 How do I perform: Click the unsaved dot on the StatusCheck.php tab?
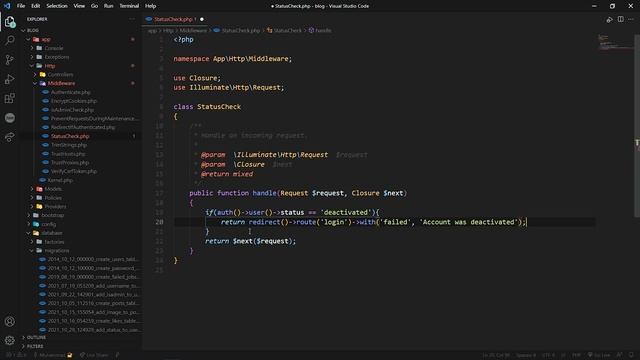click(202, 19)
